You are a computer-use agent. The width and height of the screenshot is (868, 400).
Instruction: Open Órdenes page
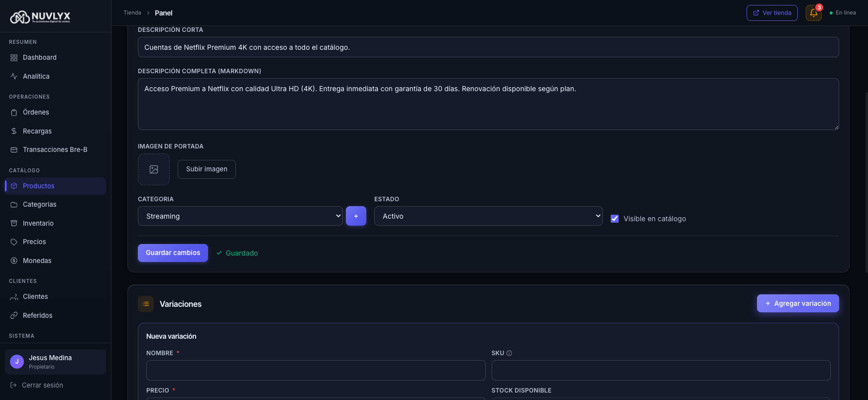click(x=55, y=113)
